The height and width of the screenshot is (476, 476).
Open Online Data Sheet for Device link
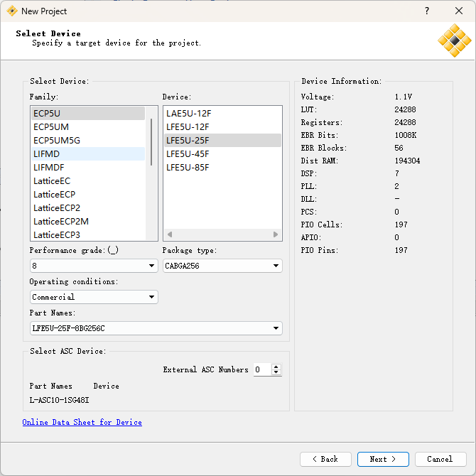(82, 422)
